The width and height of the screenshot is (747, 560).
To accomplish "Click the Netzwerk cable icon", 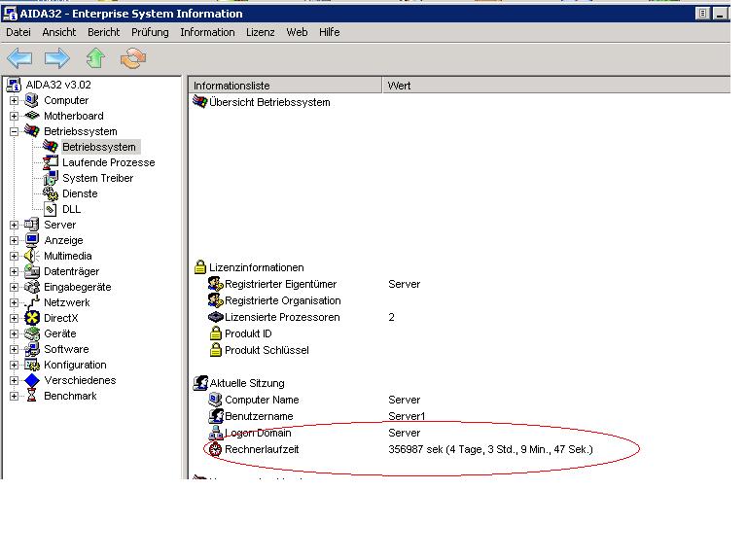I will 32,302.
